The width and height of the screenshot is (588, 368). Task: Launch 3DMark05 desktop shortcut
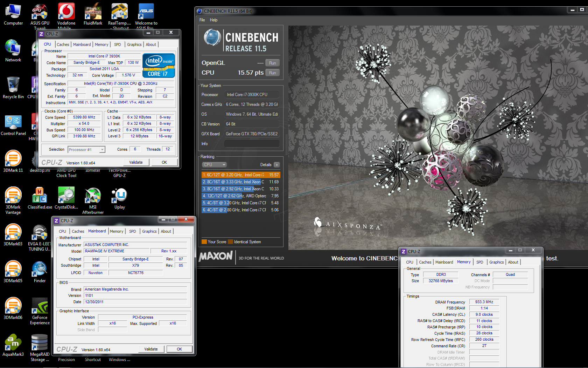[13, 272]
